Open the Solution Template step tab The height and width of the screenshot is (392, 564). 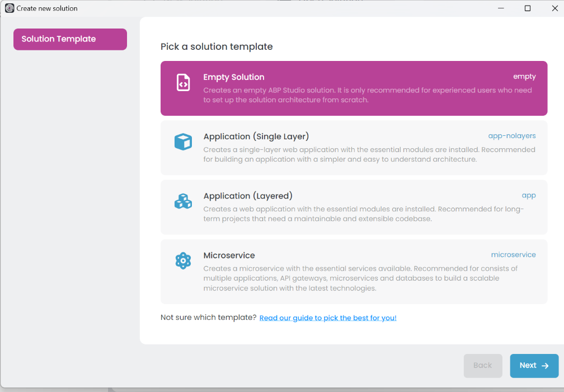70,39
